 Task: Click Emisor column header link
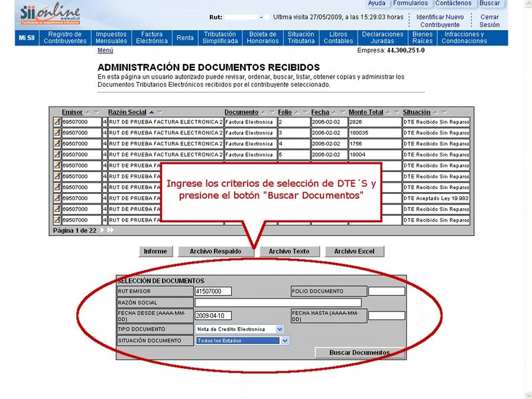pyautogui.click(x=72, y=112)
